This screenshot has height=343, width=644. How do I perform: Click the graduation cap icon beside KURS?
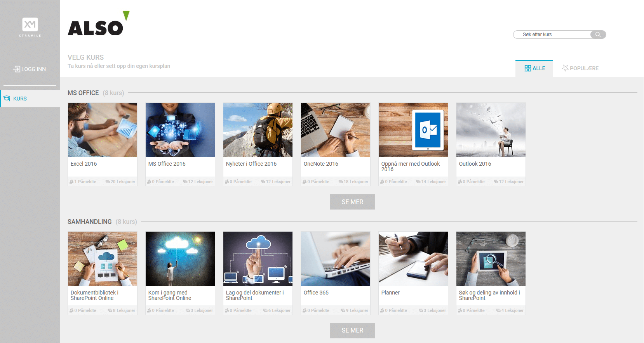click(7, 99)
